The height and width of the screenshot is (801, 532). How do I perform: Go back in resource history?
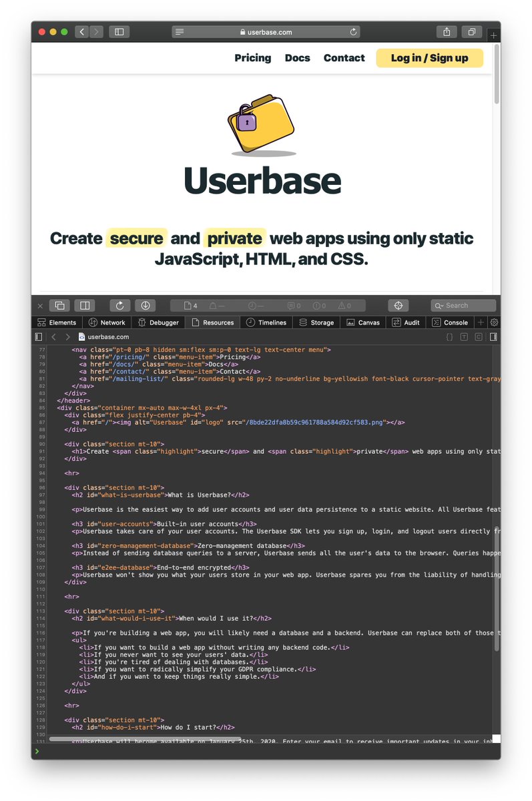54,337
